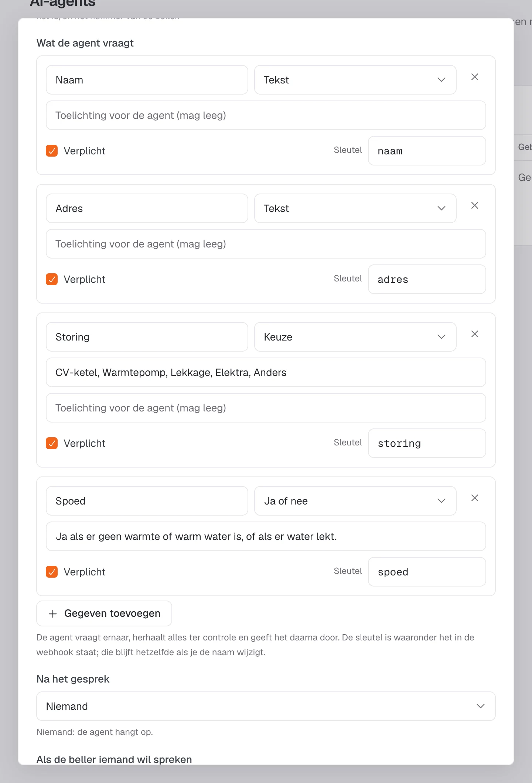Remove the Naam field with its X icon
Image resolution: width=532 pixels, height=783 pixels.
(475, 77)
